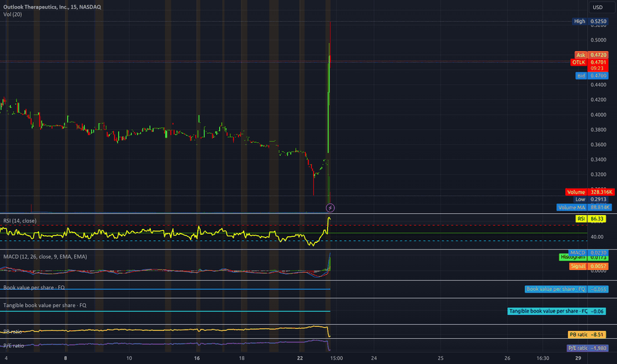Click the PB ratio -8.51 tag
The height and width of the screenshot is (364, 617).
pyautogui.click(x=587, y=335)
